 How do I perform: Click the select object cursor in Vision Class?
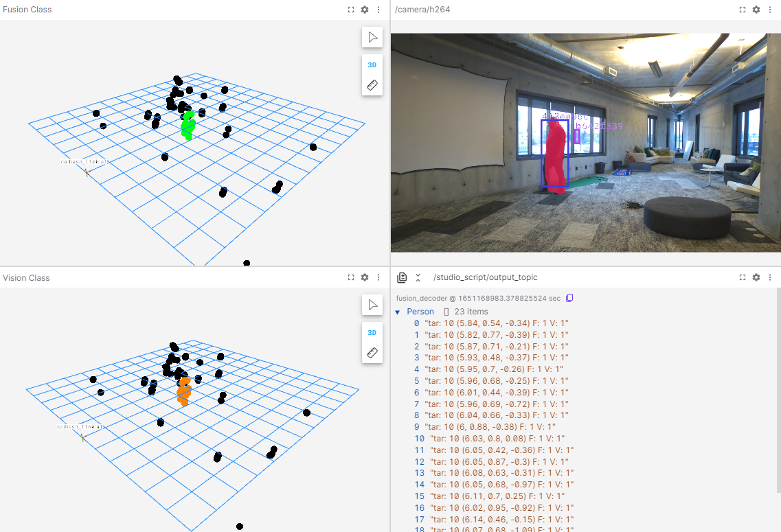point(372,305)
